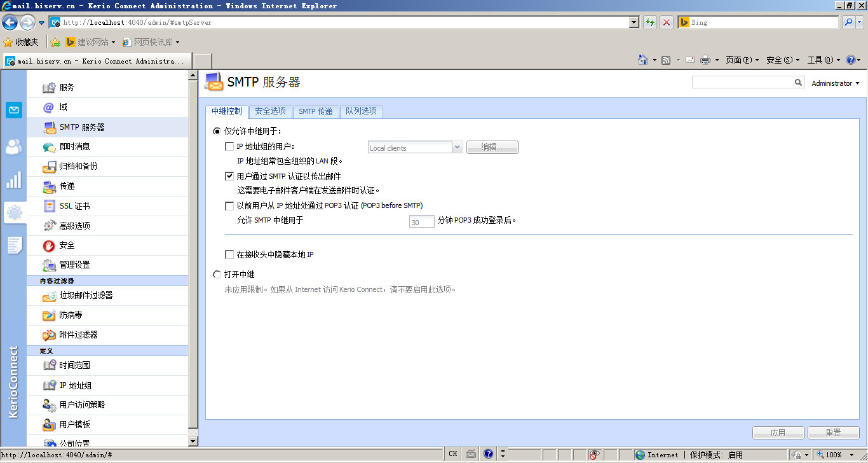Switch to the 中继控制 tab
868x463 pixels.
click(x=226, y=111)
